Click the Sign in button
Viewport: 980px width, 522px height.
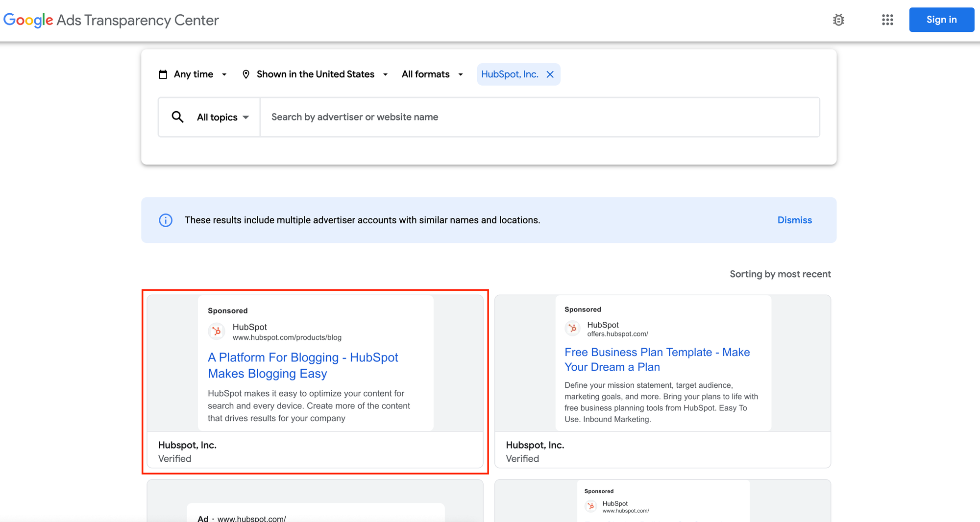941,20
